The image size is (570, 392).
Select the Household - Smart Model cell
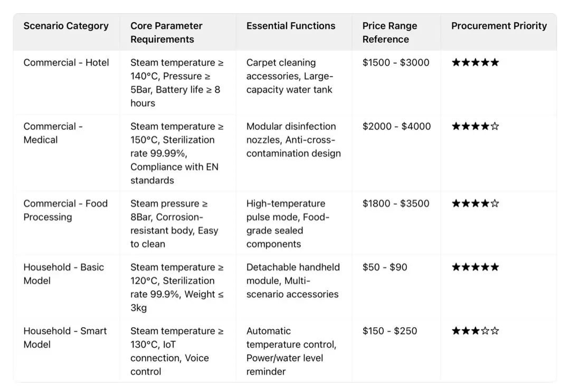click(x=65, y=338)
